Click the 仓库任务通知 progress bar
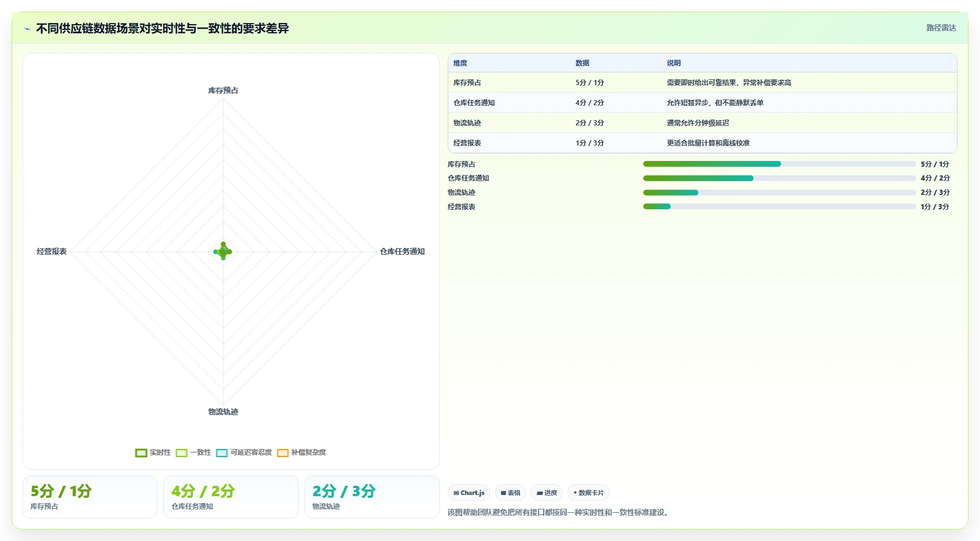 [779, 178]
